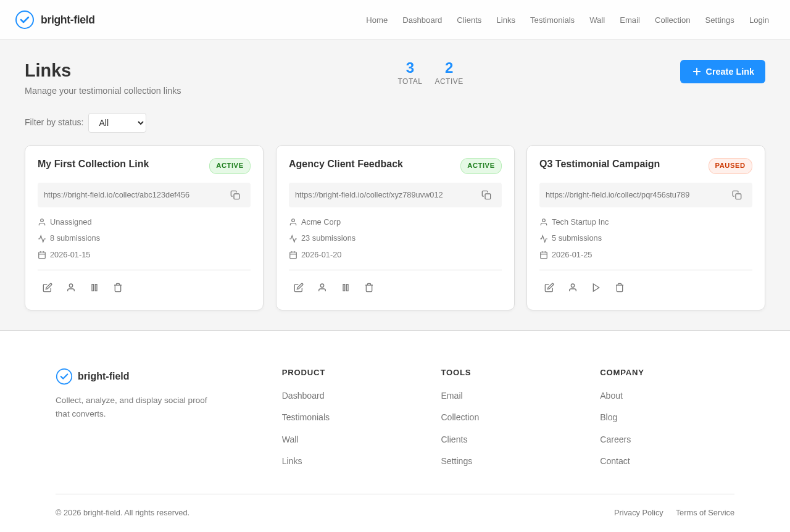The width and height of the screenshot is (790, 532).
Task: Click the Agency Client Feedback title
Action: point(346,164)
